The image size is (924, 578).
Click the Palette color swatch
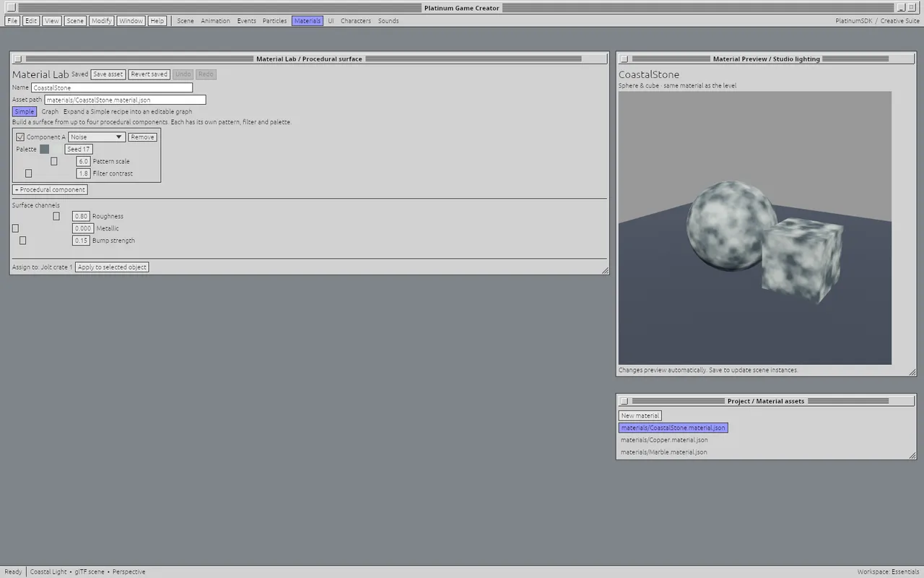45,150
